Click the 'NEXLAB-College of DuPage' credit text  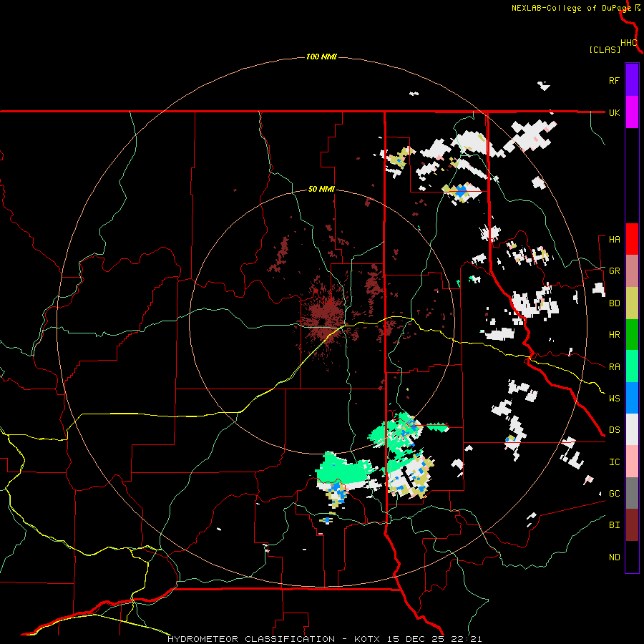point(571,8)
